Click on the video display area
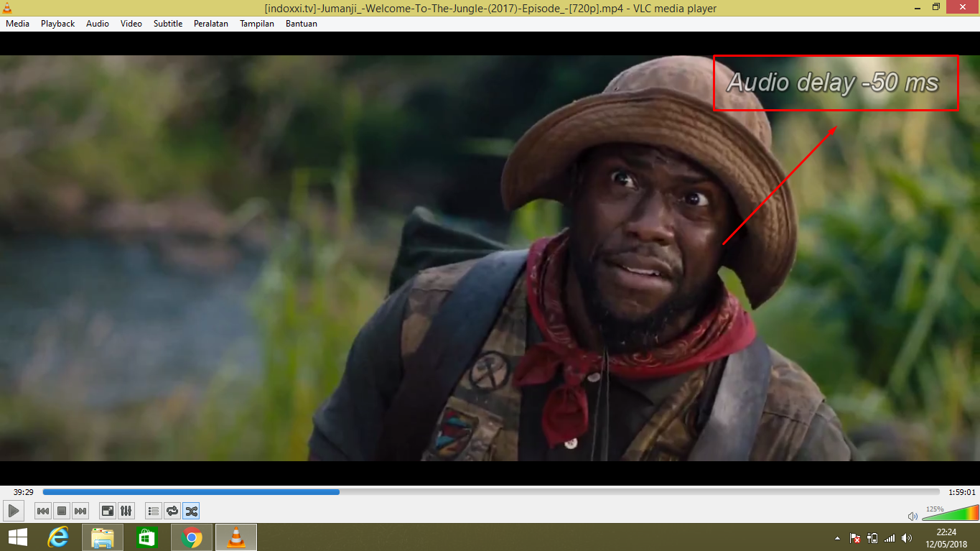The width and height of the screenshot is (980, 551). 490,258
